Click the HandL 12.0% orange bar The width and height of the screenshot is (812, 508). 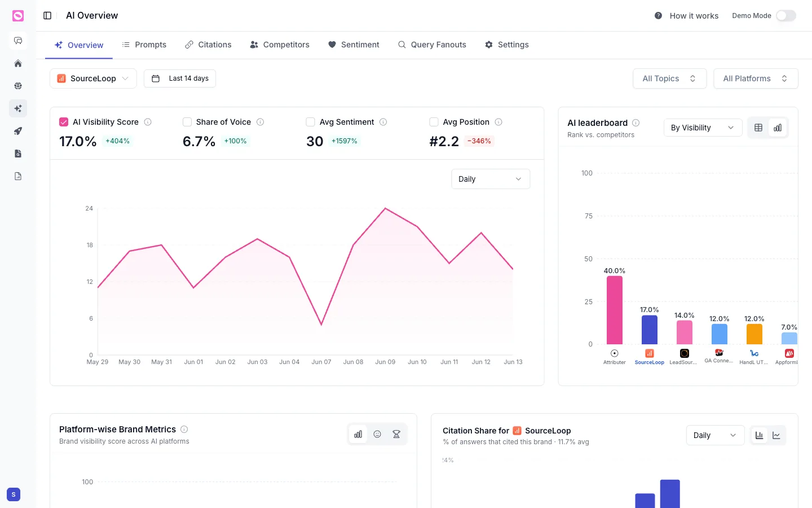tap(754, 334)
